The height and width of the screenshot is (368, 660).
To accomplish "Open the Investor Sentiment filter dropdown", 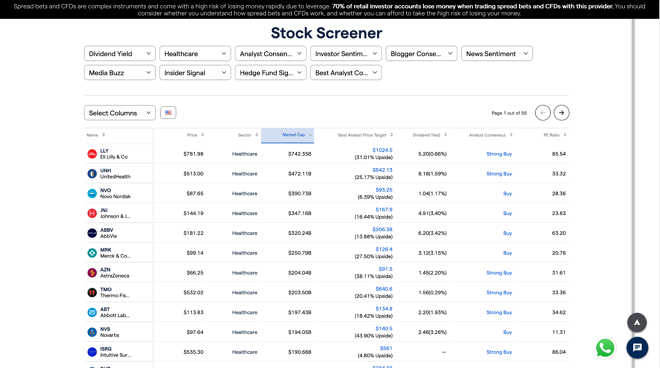I will [x=346, y=53].
